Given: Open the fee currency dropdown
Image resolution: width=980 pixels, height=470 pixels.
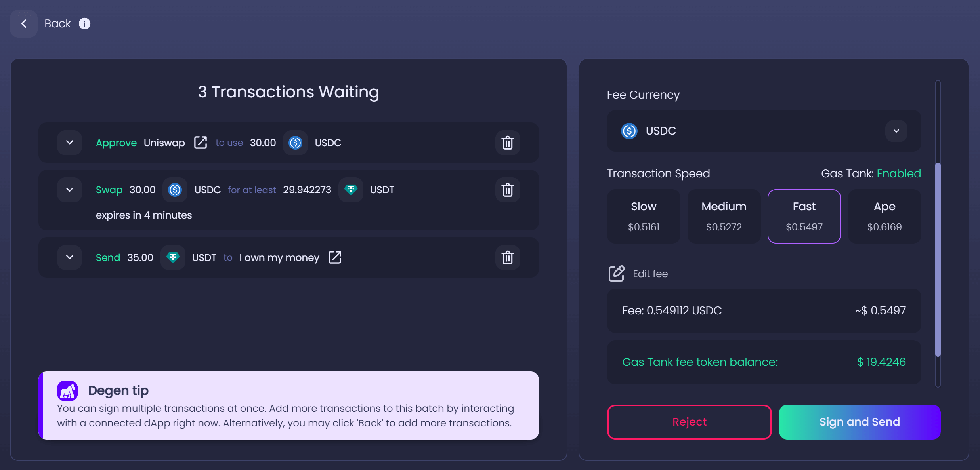Looking at the screenshot, I should [x=896, y=131].
